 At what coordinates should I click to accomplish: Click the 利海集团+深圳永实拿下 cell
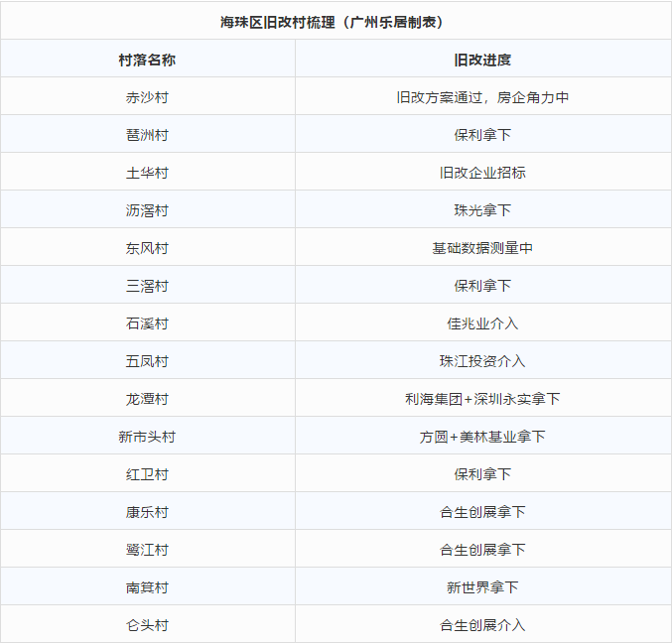[x=482, y=399]
